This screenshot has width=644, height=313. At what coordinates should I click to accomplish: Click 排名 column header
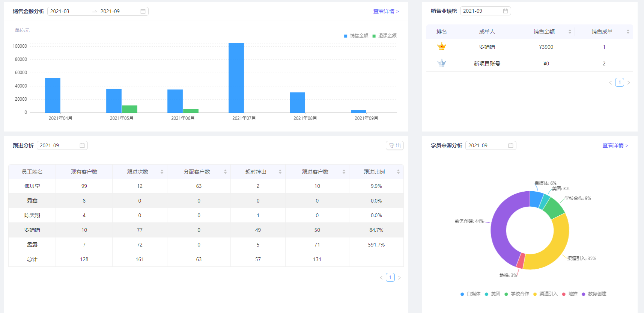click(x=442, y=32)
